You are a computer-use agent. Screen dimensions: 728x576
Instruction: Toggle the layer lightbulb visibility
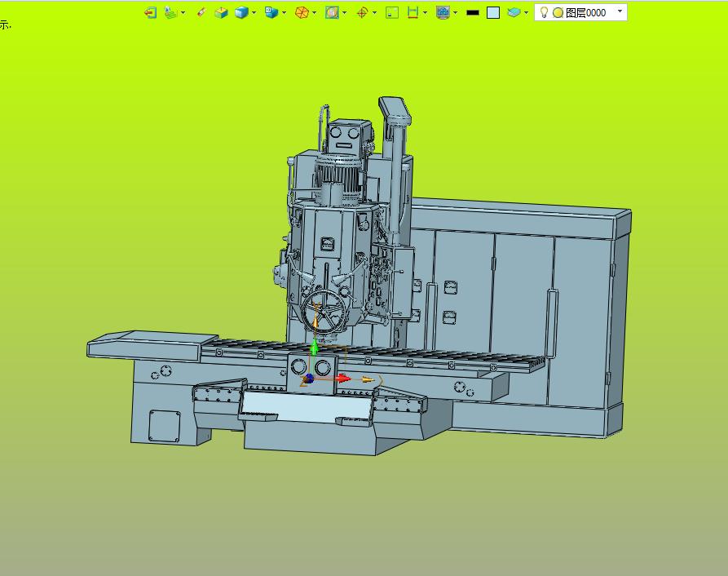tap(544, 12)
